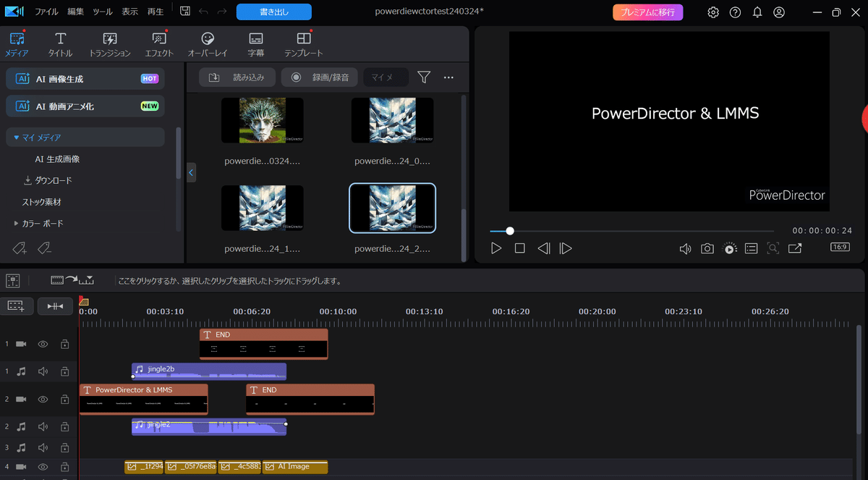Open the テンプレート template room tab

coord(304,43)
